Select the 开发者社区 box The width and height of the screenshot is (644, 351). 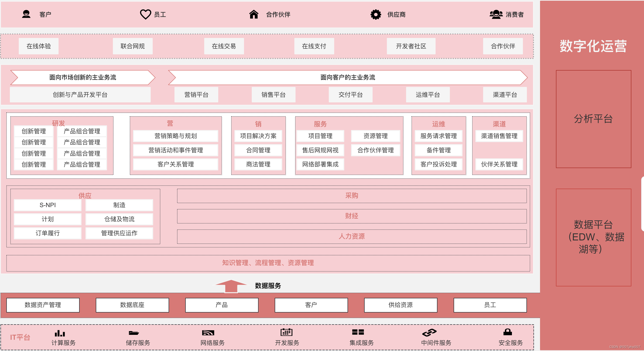(411, 46)
